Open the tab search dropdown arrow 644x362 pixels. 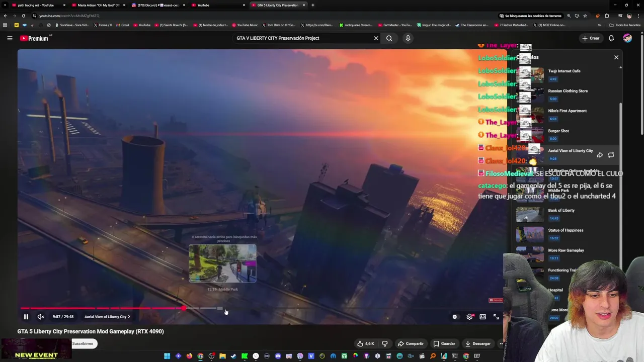6,5
